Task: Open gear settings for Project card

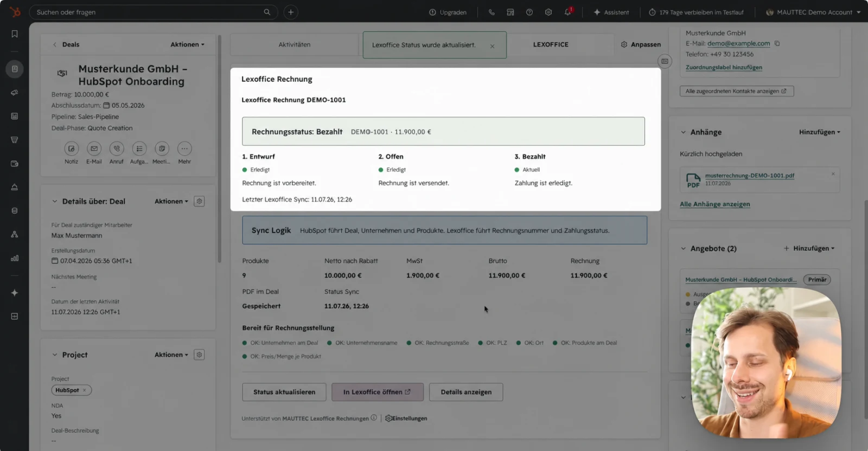Action: tap(199, 355)
